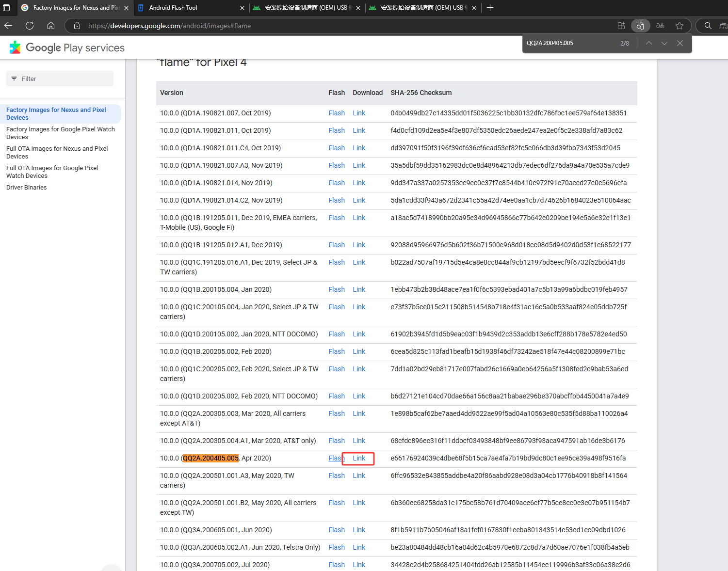This screenshot has width=728, height=571.
Task: Switch to first OEM USB driver tab
Action: click(x=307, y=8)
